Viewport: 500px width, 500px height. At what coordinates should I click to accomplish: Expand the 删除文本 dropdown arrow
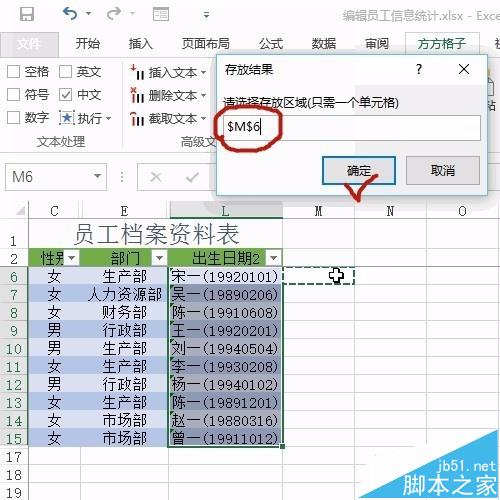coord(203,96)
